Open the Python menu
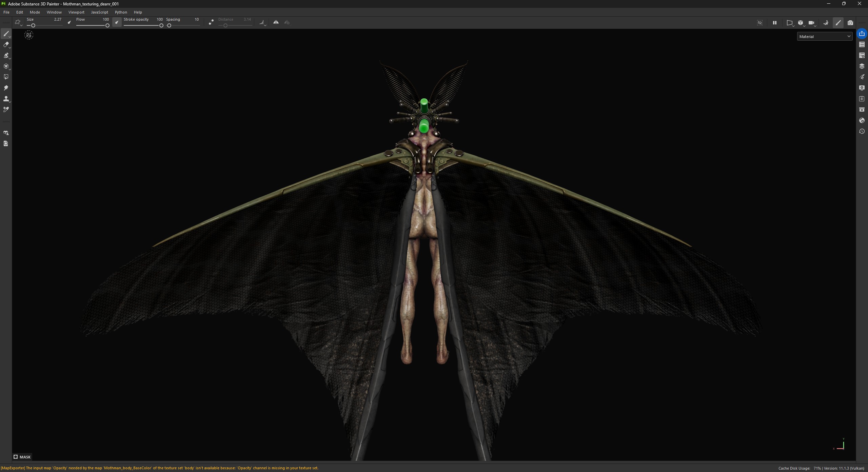The height and width of the screenshot is (472, 868). coord(121,12)
